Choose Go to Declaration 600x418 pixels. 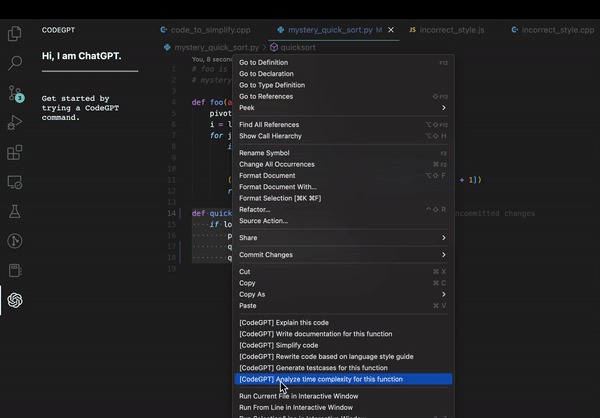pos(343,73)
